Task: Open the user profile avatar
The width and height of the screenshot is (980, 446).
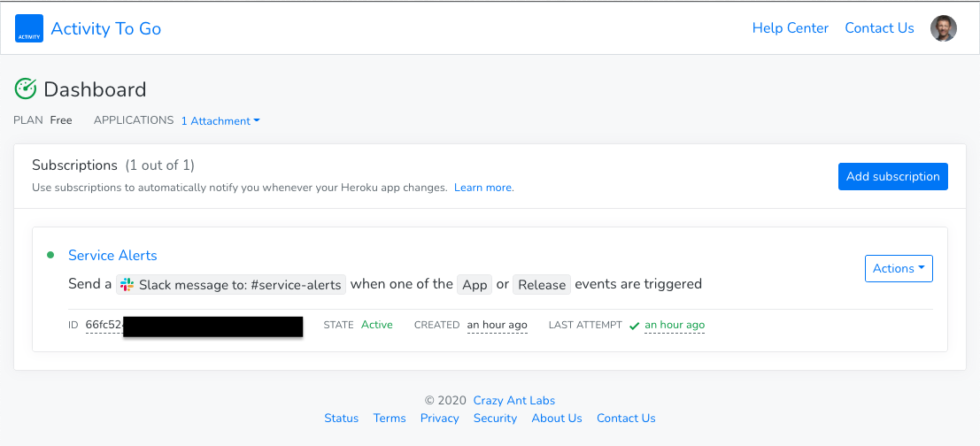Action: click(944, 28)
